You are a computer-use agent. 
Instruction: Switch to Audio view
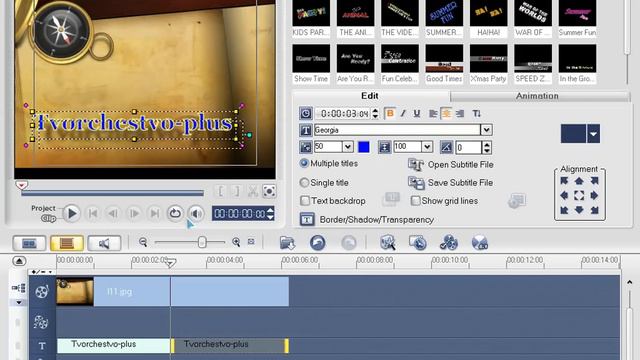pos(104,243)
